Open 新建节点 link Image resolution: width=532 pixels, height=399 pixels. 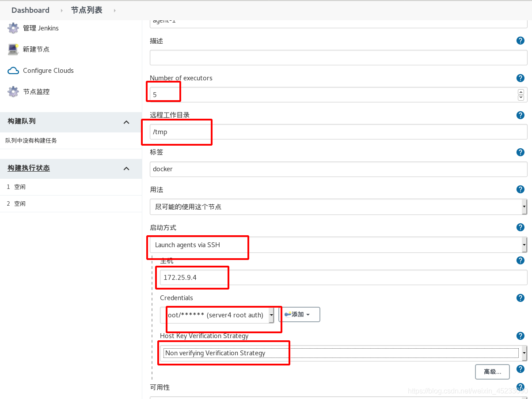(x=36, y=49)
